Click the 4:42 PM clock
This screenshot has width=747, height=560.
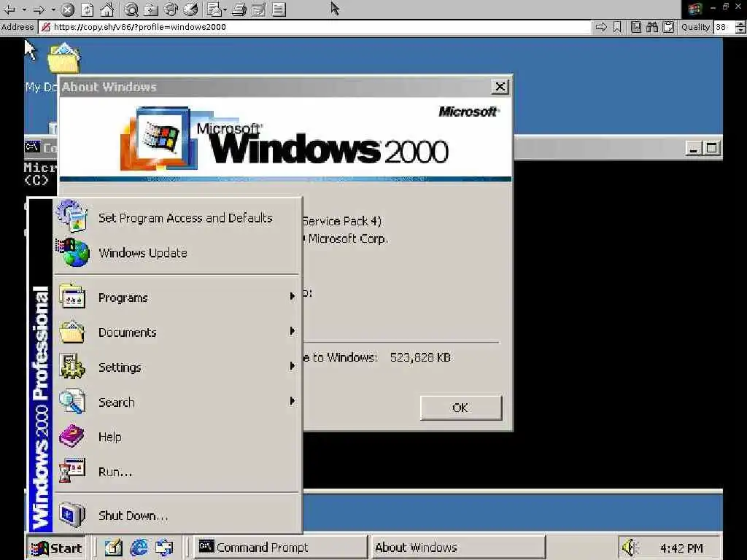(681, 548)
